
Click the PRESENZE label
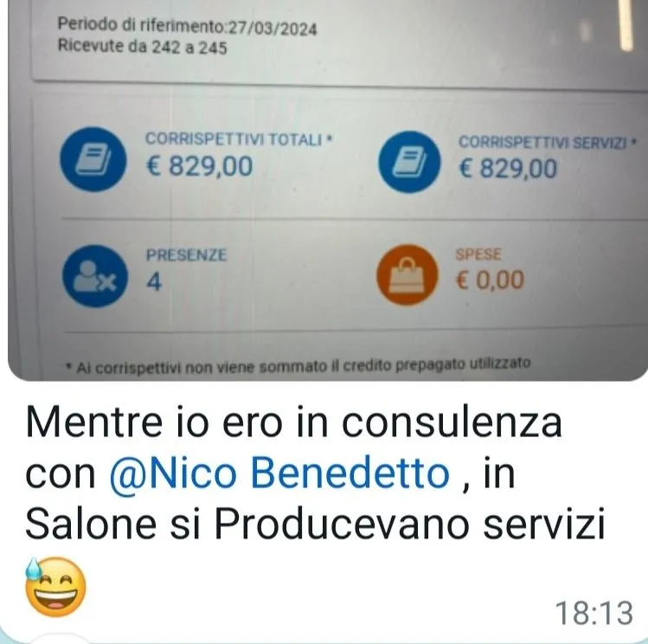(x=186, y=255)
